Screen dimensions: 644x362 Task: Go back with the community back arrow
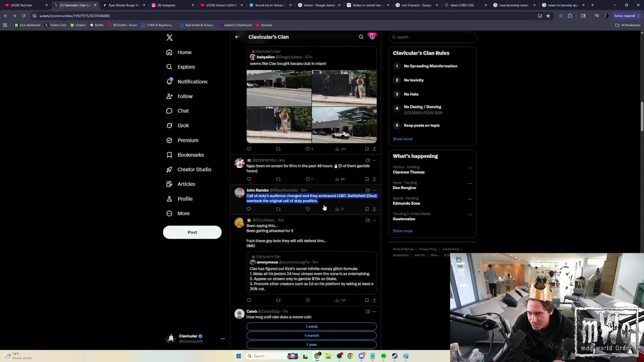pyautogui.click(x=237, y=37)
